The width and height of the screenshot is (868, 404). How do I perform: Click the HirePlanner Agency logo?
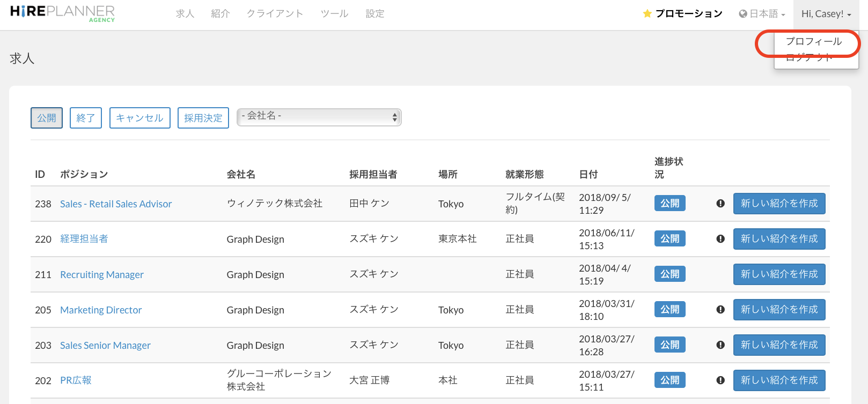[x=62, y=13]
